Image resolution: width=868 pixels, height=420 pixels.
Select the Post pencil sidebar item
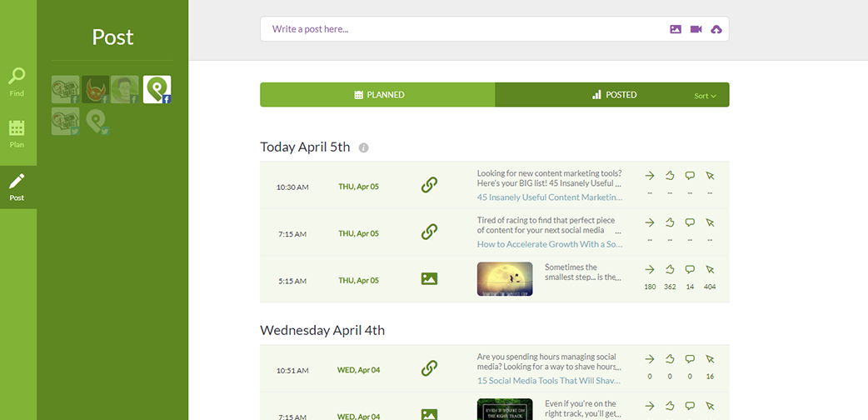(17, 187)
